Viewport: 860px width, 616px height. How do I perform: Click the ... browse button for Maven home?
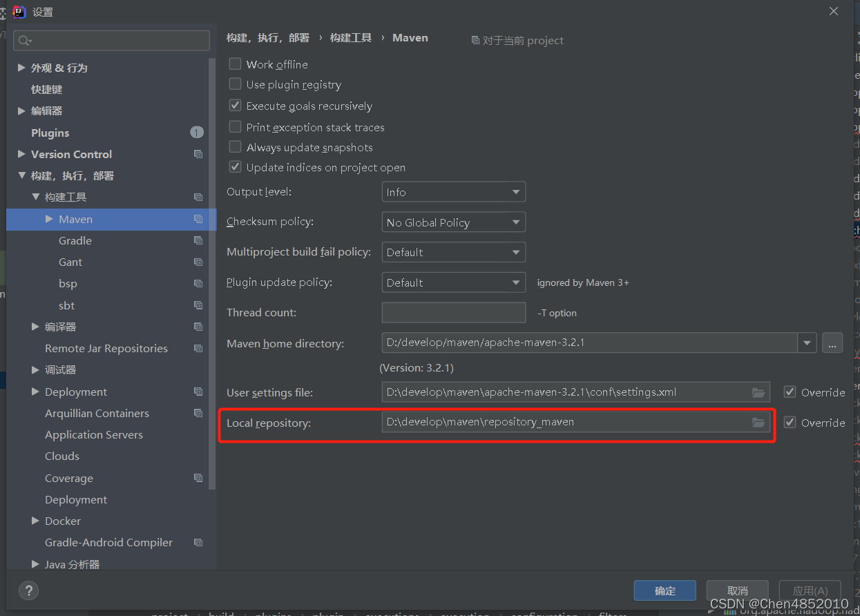click(x=832, y=343)
